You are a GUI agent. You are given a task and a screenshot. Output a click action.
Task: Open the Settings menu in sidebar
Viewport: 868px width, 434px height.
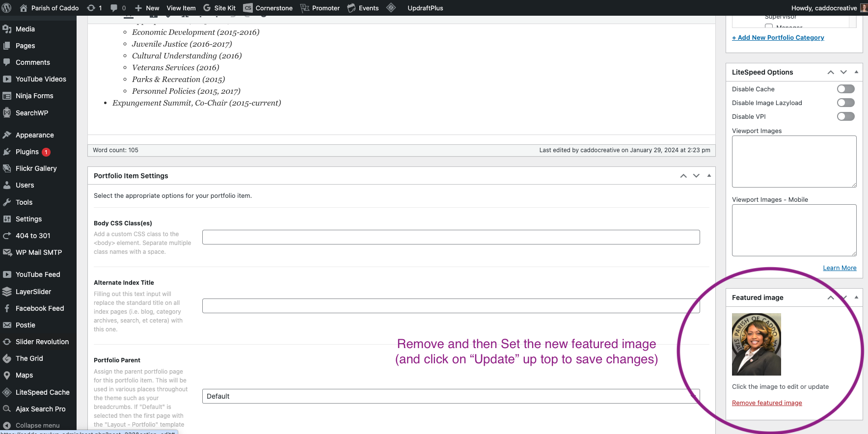point(28,219)
